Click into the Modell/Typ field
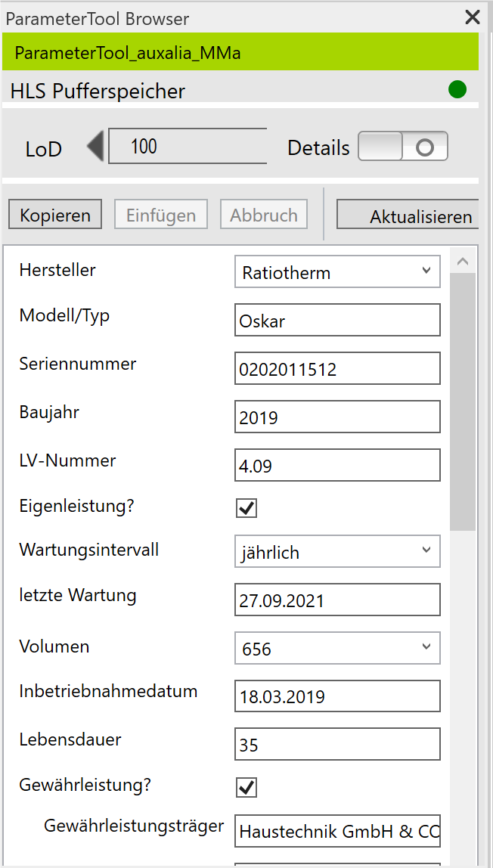This screenshot has width=493, height=868. [x=337, y=321]
